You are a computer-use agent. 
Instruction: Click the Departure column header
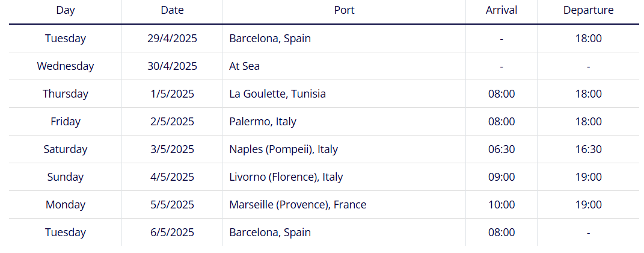coord(588,10)
